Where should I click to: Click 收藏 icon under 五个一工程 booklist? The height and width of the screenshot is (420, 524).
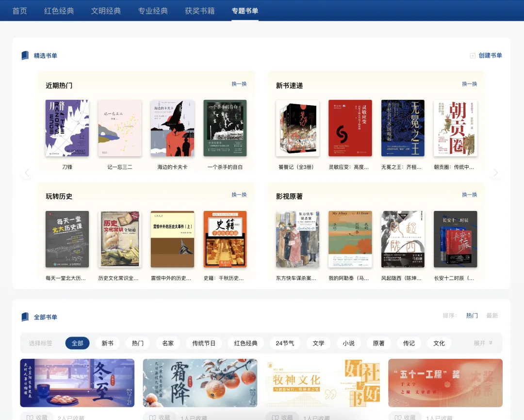click(398, 417)
